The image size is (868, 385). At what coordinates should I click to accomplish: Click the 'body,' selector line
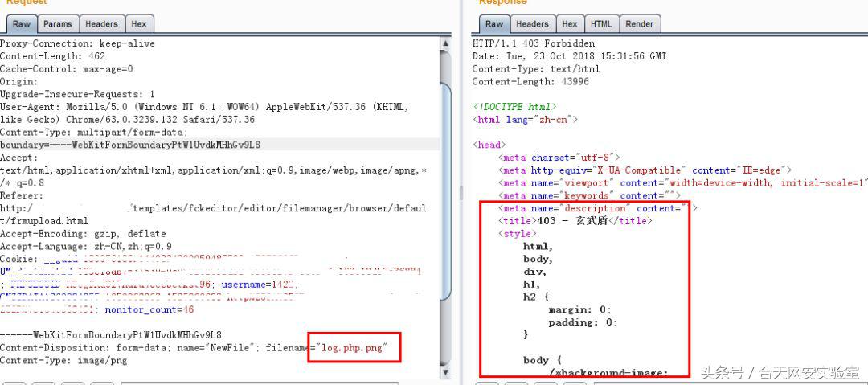538,259
